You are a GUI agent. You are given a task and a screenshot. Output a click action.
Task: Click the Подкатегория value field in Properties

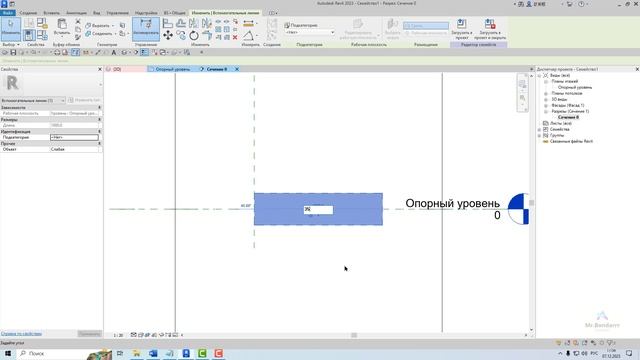[x=74, y=138]
